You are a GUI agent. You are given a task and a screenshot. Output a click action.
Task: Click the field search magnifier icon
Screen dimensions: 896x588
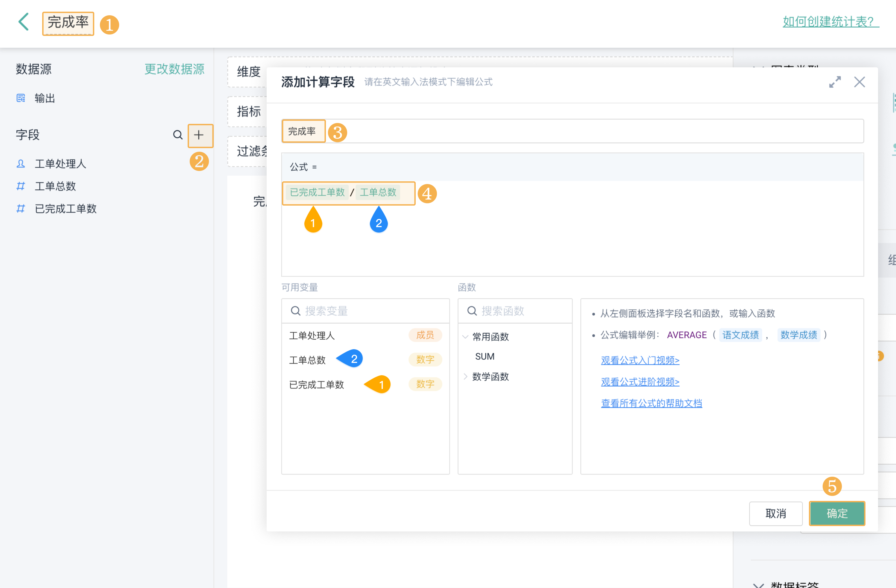point(178,135)
